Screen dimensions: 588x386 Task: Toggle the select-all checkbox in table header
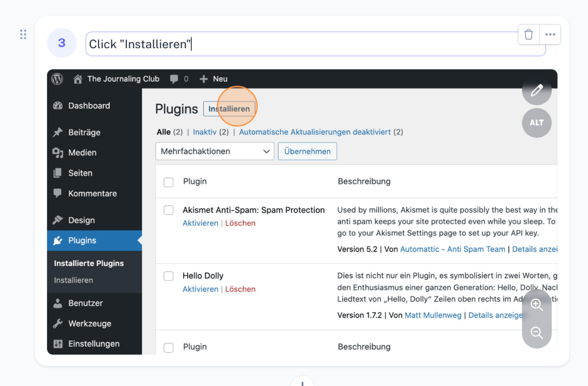pyautogui.click(x=168, y=182)
